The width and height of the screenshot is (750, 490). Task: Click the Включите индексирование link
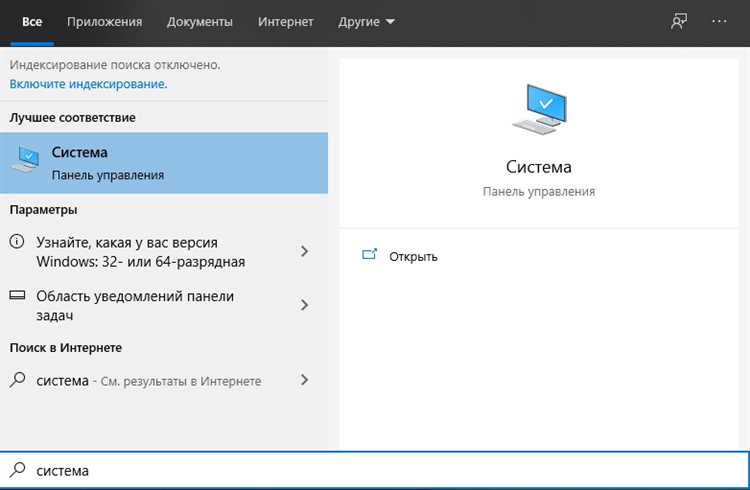tap(88, 84)
